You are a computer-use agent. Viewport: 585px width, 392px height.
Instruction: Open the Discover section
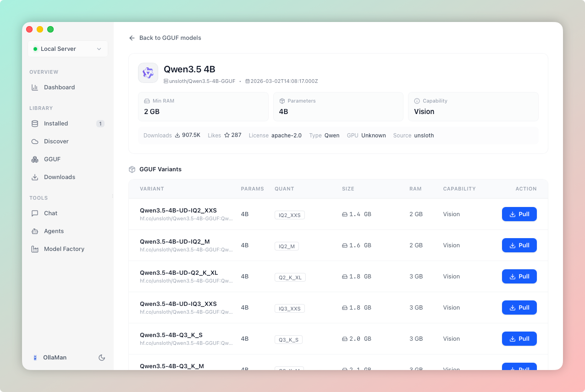pos(68,142)
